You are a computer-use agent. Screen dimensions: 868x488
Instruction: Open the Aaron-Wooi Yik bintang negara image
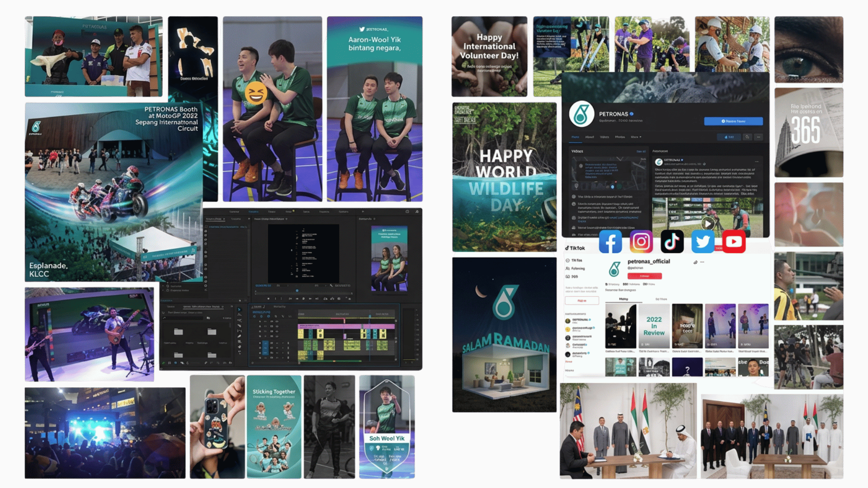point(375,109)
